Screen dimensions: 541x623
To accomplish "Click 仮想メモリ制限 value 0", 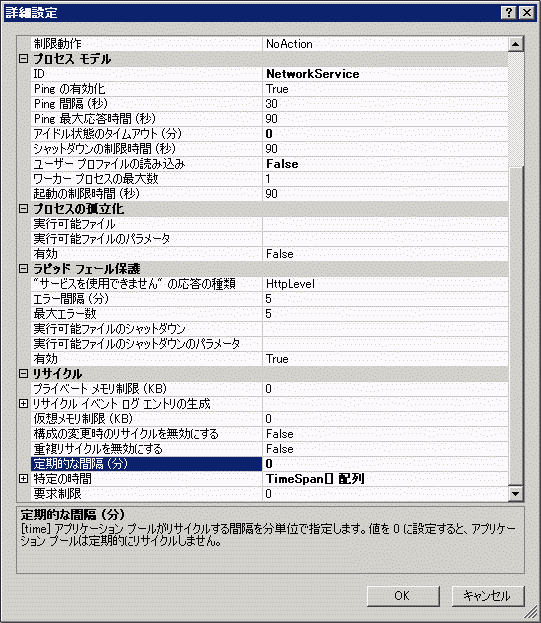I will pyautogui.click(x=385, y=418).
